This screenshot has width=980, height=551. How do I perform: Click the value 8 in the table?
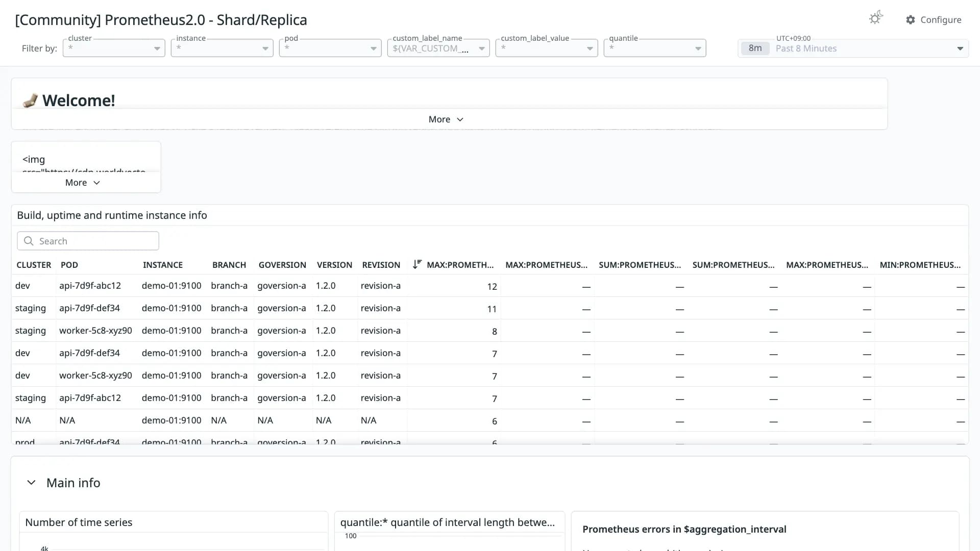click(495, 332)
